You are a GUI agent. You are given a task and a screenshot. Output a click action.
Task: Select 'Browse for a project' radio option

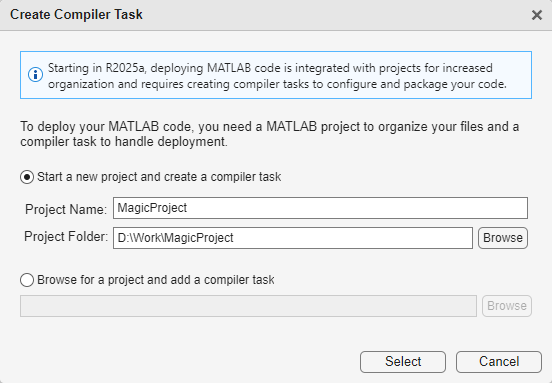(27, 280)
